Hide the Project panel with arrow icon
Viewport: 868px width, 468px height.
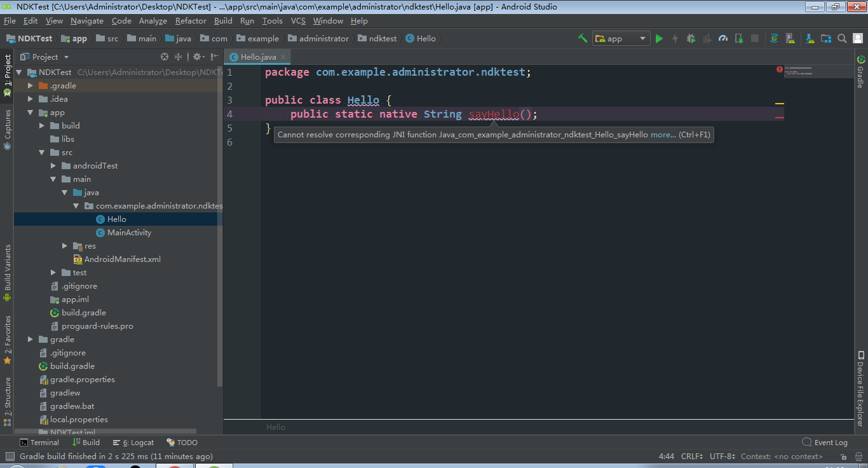point(215,57)
